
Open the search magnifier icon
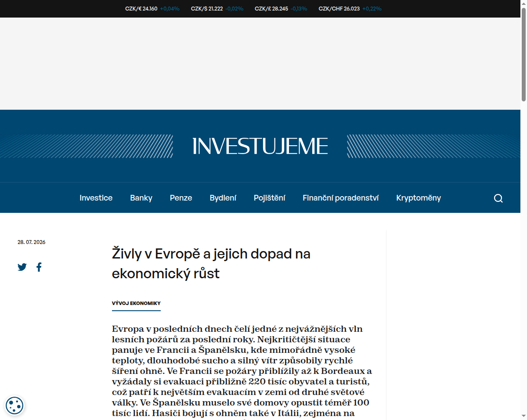[498, 198]
